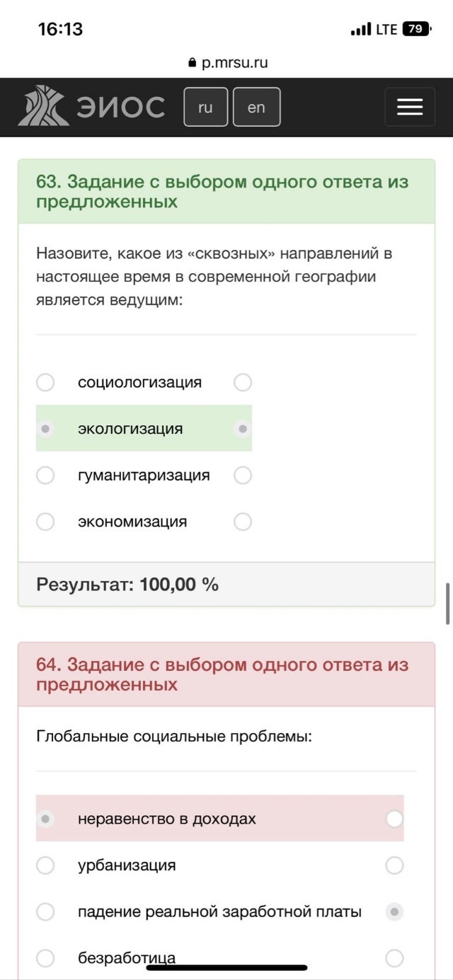Switch site language to en
This screenshot has width=453, height=980.
coord(256,107)
